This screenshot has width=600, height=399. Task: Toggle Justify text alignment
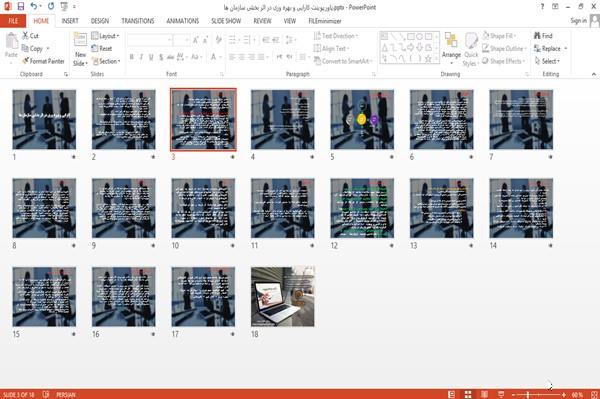coord(261,57)
